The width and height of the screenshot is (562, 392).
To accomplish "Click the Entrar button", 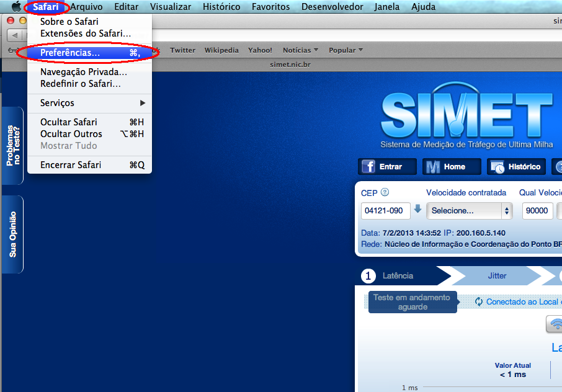I will pyautogui.click(x=387, y=167).
